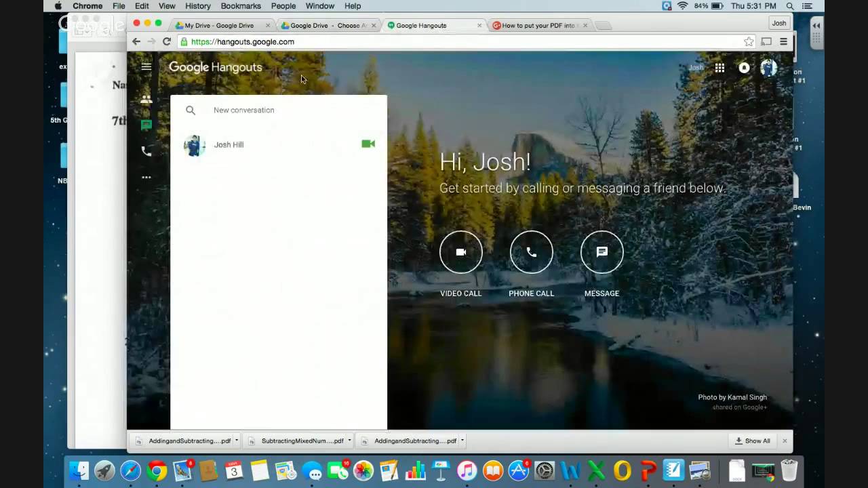The image size is (868, 488).
Task: Open the History menu
Action: point(198,6)
